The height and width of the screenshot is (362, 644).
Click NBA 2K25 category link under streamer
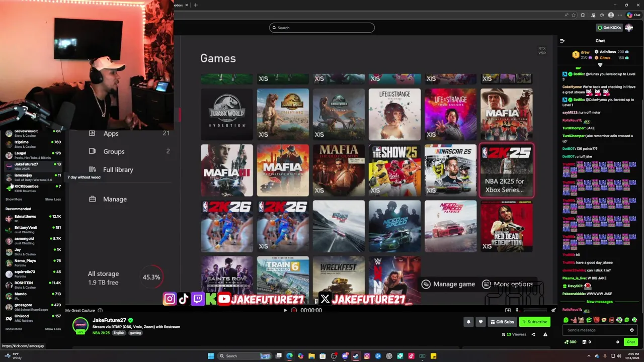pyautogui.click(x=101, y=333)
